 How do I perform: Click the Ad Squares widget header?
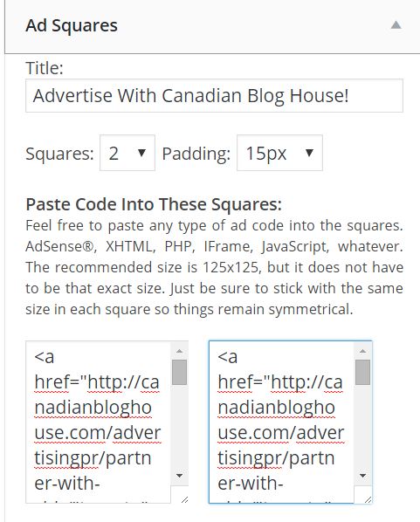coord(212,26)
